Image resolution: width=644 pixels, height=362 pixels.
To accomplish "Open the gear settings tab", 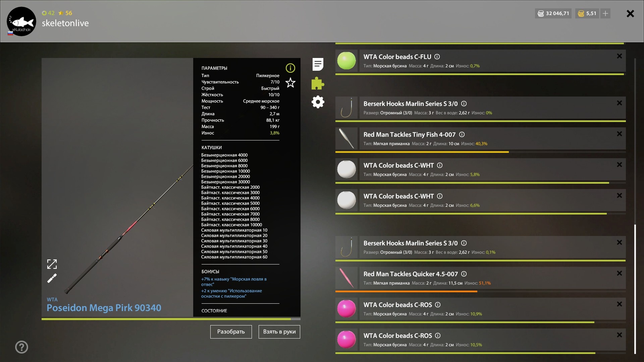I will coord(318,102).
